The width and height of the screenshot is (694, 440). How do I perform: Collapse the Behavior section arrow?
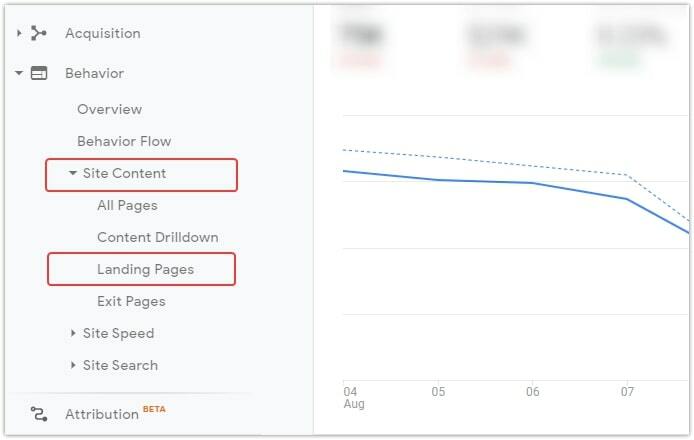(x=19, y=73)
